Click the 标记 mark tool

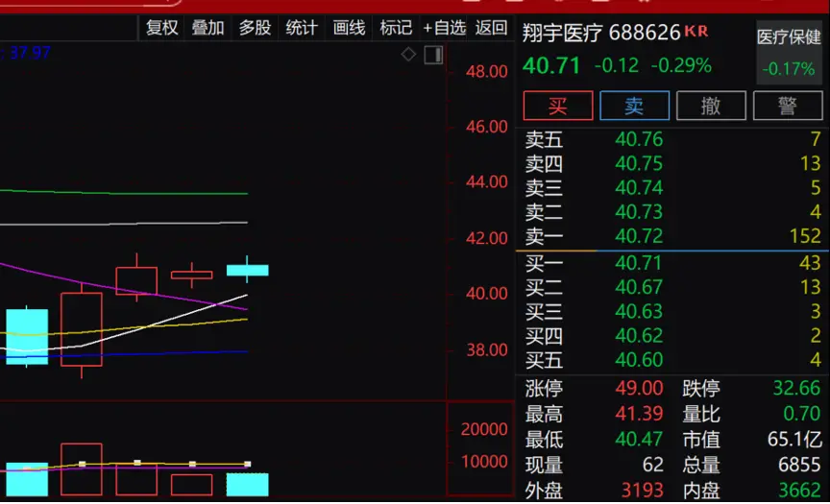pyautogui.click(x=396, y=28)
